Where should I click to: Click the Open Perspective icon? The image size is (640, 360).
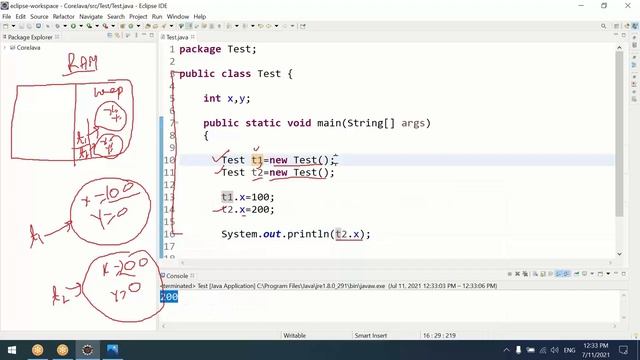click(x=616, y=26)
